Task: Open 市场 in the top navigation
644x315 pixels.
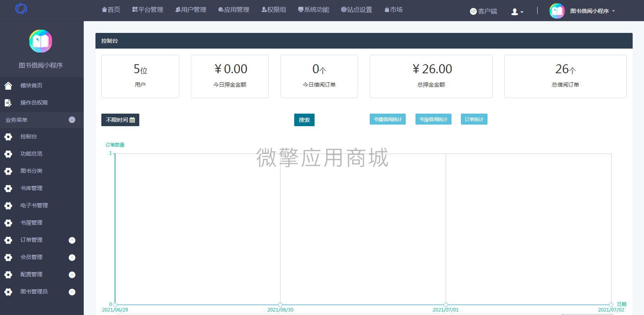Action: tap(396, 9)
